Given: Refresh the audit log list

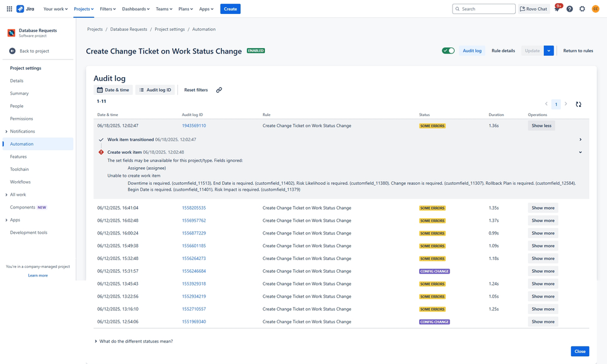Looking at the screenshot, I should (578, 104).
